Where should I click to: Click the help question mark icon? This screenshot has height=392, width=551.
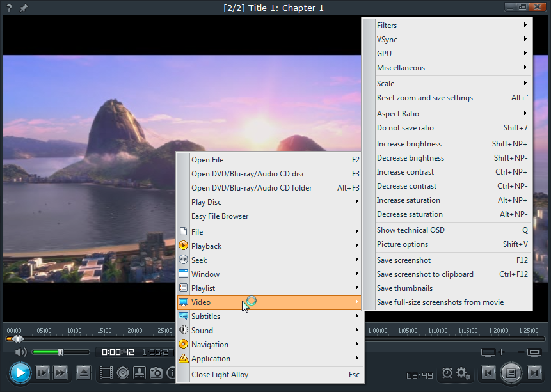tap(9, 8)
